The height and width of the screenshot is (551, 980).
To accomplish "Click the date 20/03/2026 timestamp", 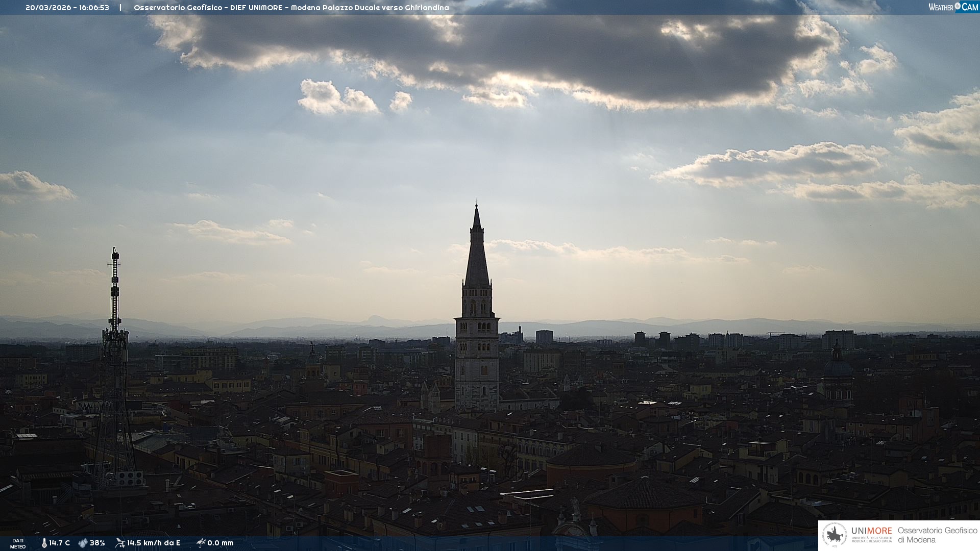I will pyautogui.click(x=48, y=8).
